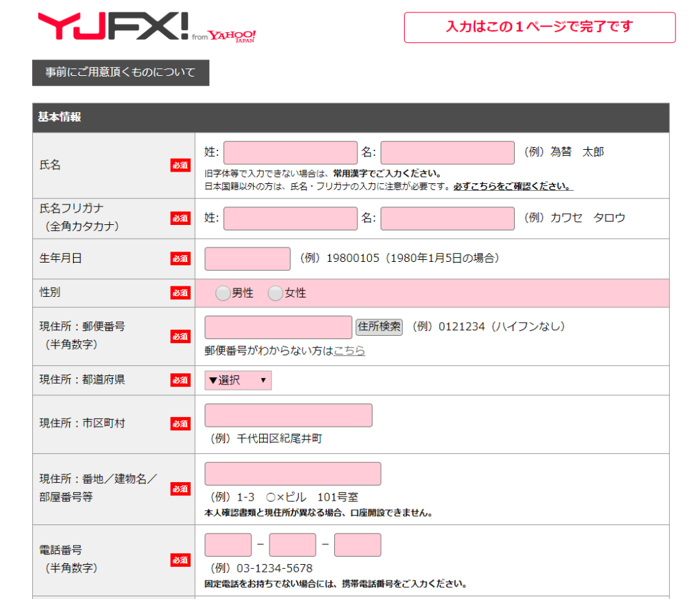Open the 事前にご用意頂くものについて section
This screenshot has height=599, width=700.
point(120,71)
